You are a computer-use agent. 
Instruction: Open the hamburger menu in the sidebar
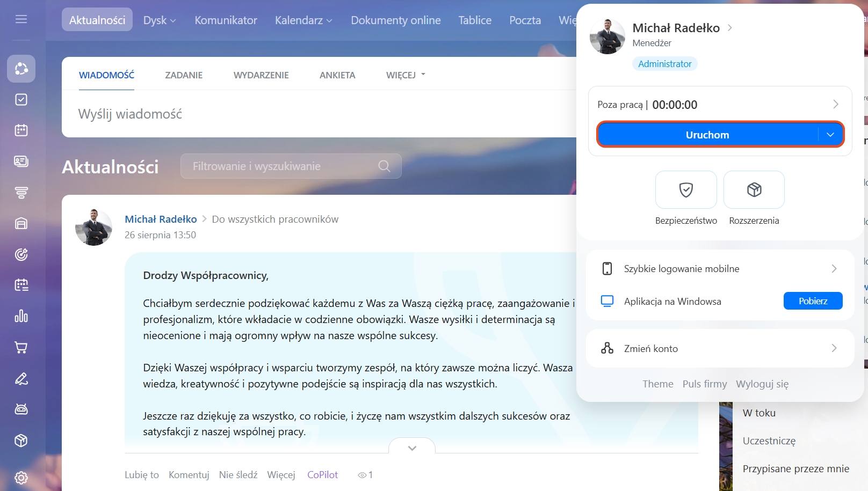[21, 19]
